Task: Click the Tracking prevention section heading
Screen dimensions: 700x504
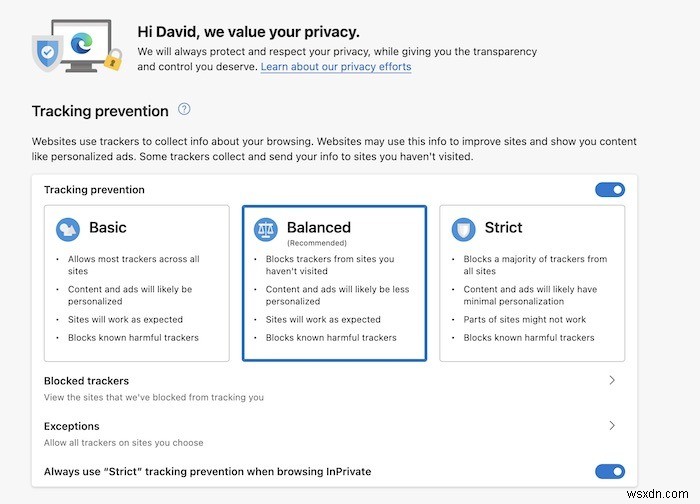Action: coord(100,111)
